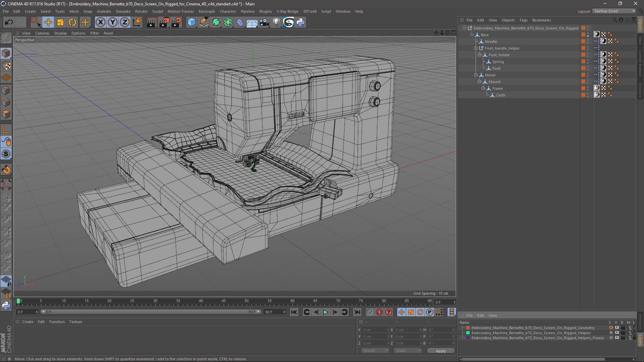Screen dimensions: 644x362
Task: Select the Needle object in tree
Action: pos(491,42)
